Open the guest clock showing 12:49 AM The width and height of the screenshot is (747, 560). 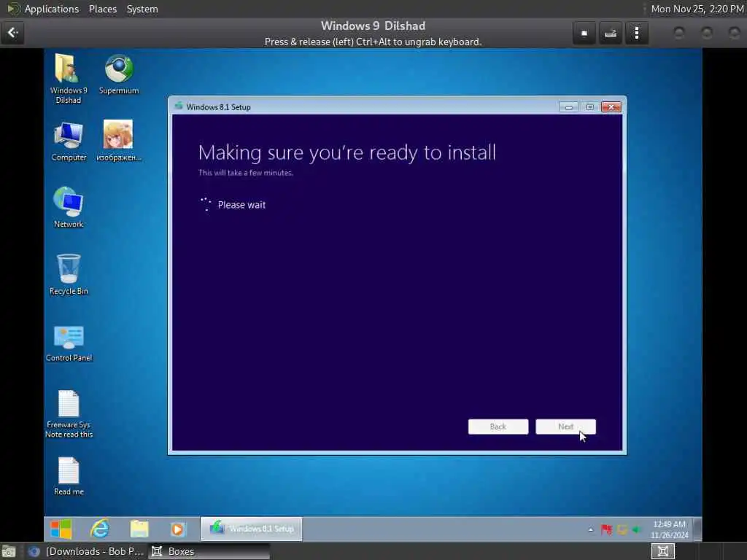tap(670, 529)
